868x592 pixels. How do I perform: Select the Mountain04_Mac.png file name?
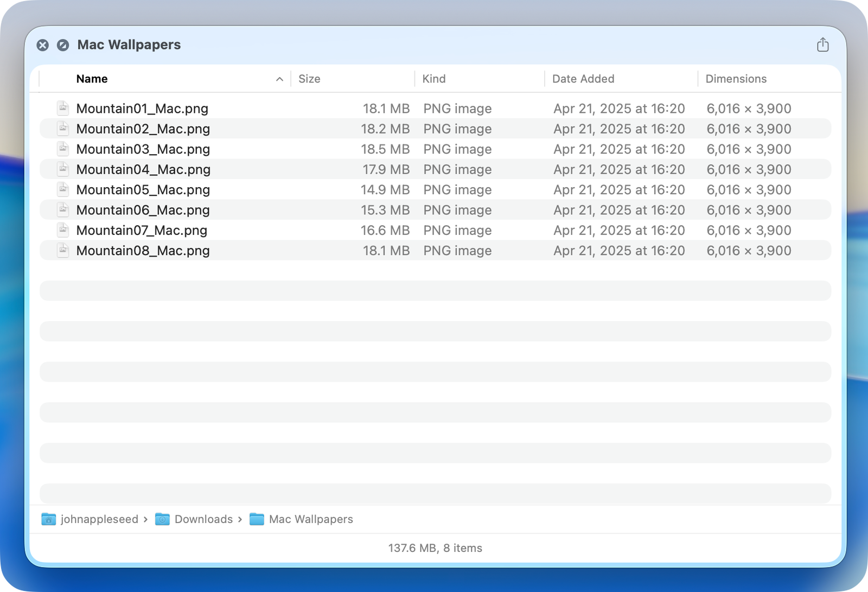[x=143, y=169]
